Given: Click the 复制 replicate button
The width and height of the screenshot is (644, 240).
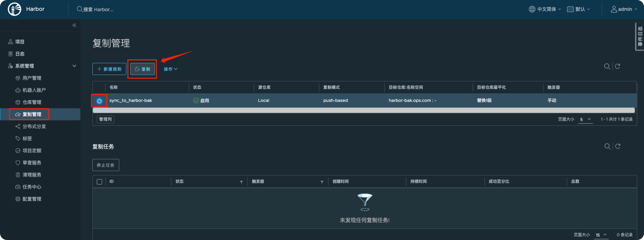Looking at the screenshot, I should coord(142,69).
